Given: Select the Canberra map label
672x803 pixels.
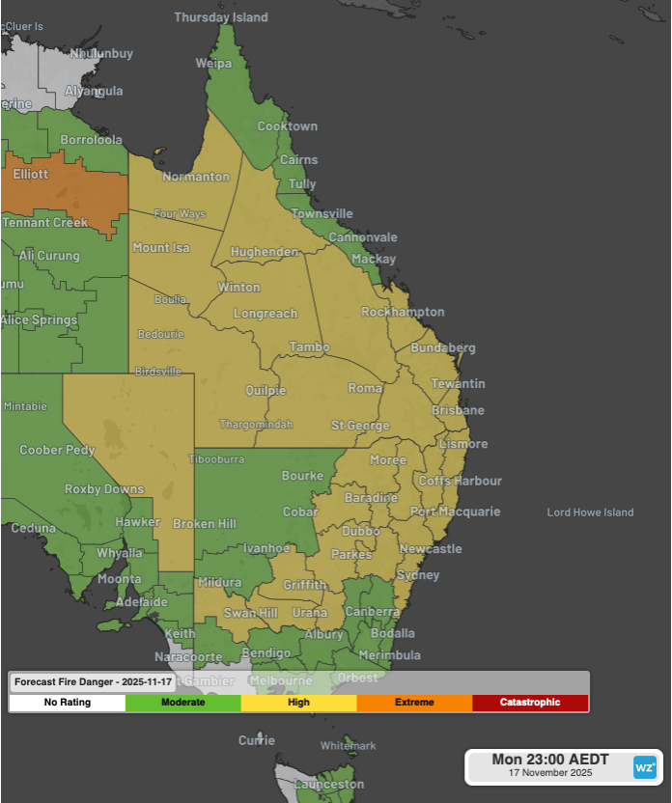Looking at the screenshot, I should tap(372, 612).
